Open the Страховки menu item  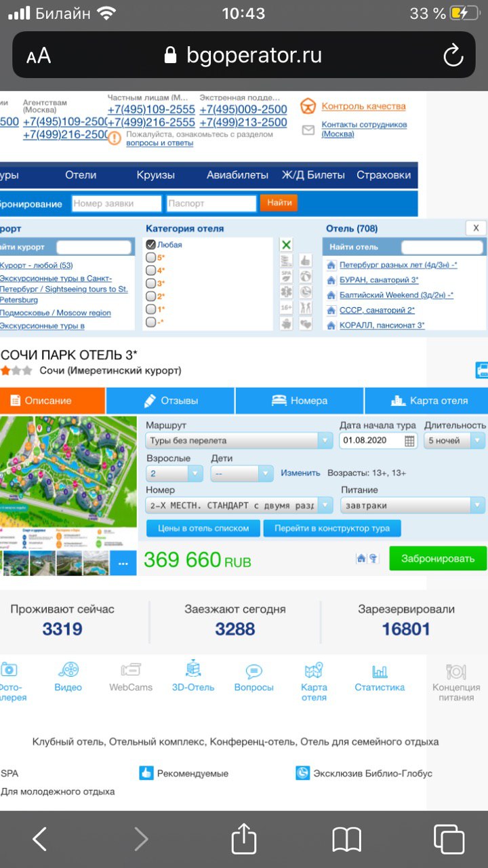(384, 175)
